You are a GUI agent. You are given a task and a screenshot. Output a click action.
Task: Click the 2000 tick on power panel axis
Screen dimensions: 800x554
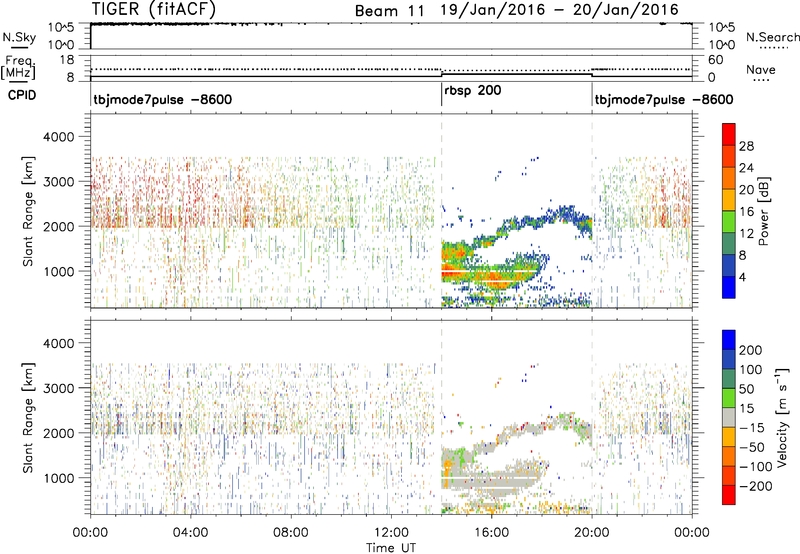coord(58,226)
